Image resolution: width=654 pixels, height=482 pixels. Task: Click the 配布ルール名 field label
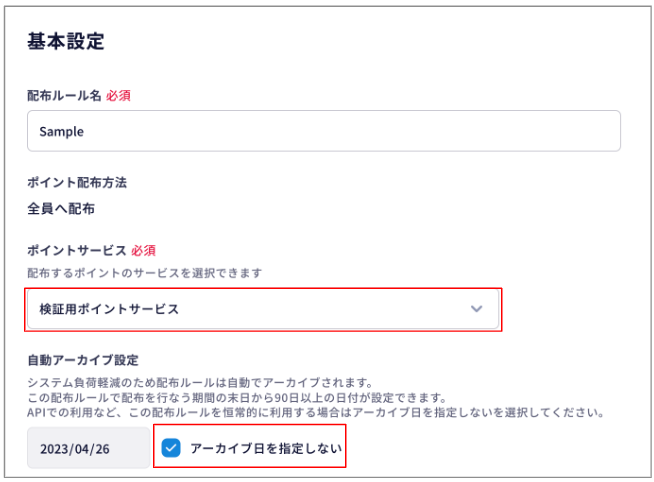[x=64, y=96]
